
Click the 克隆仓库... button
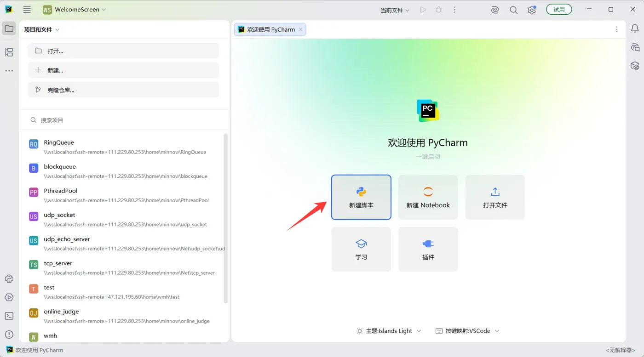124,90
